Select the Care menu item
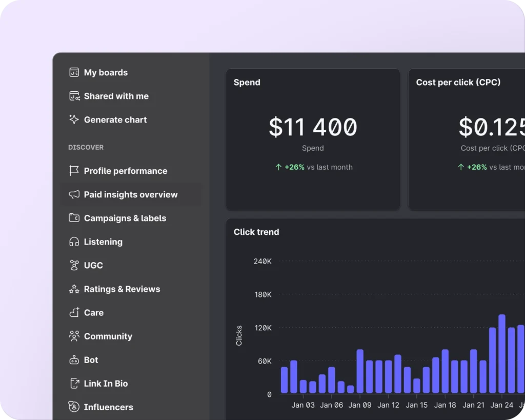The height and width of the screenshot is (420, 525). click(x=93, y=312)
